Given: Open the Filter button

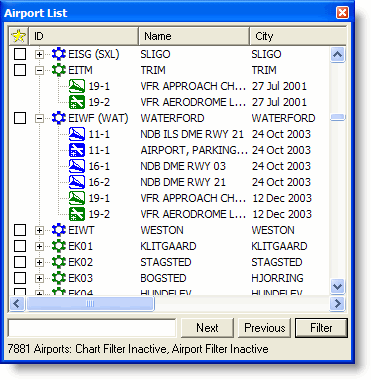Looking at the screenshot, I should (321, 328).
